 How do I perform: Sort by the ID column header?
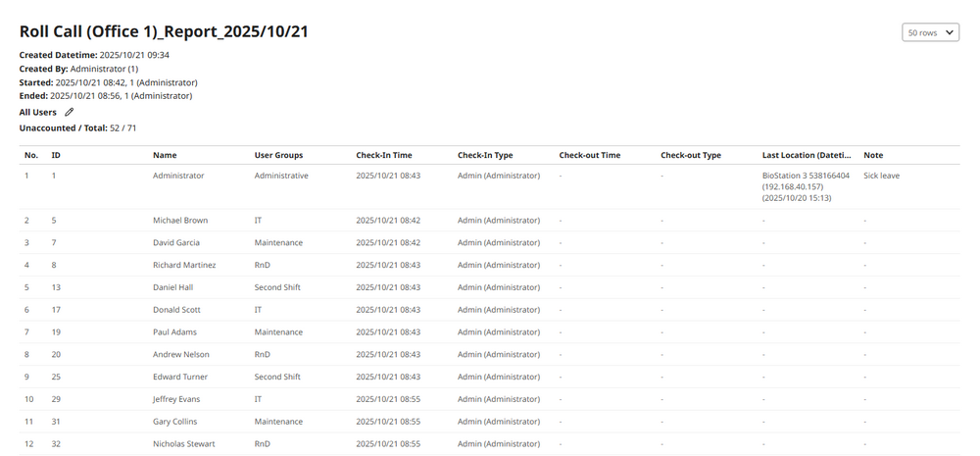[x=56, y=155]
